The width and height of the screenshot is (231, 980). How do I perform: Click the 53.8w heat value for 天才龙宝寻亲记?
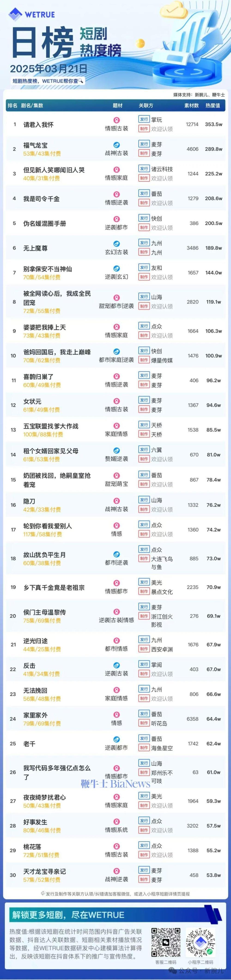(213, 875)
